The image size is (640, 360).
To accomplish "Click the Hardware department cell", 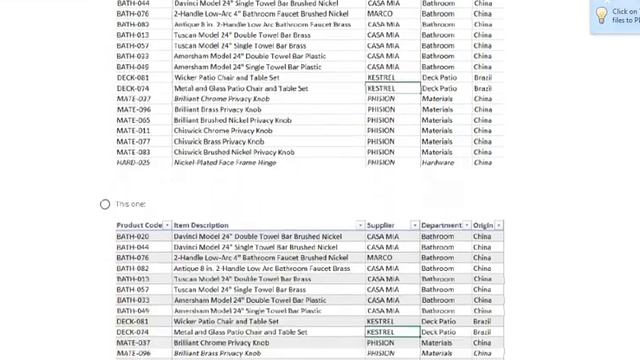I will (438, 162).
